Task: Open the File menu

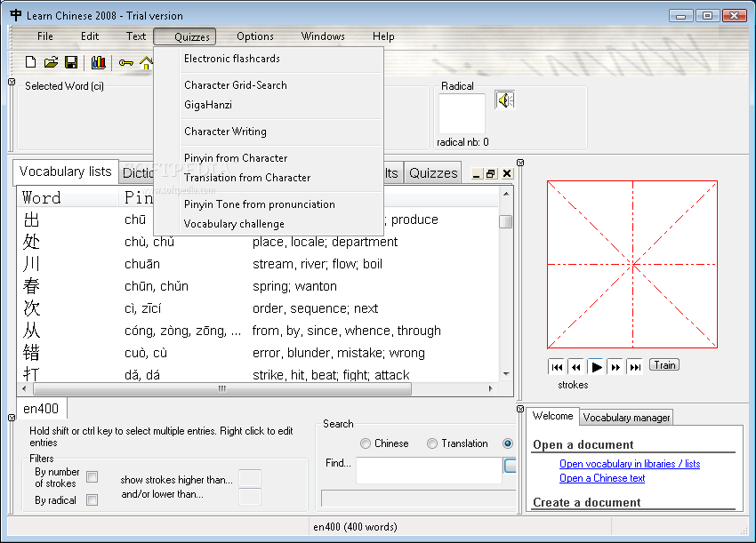Action: coord(45,36)
